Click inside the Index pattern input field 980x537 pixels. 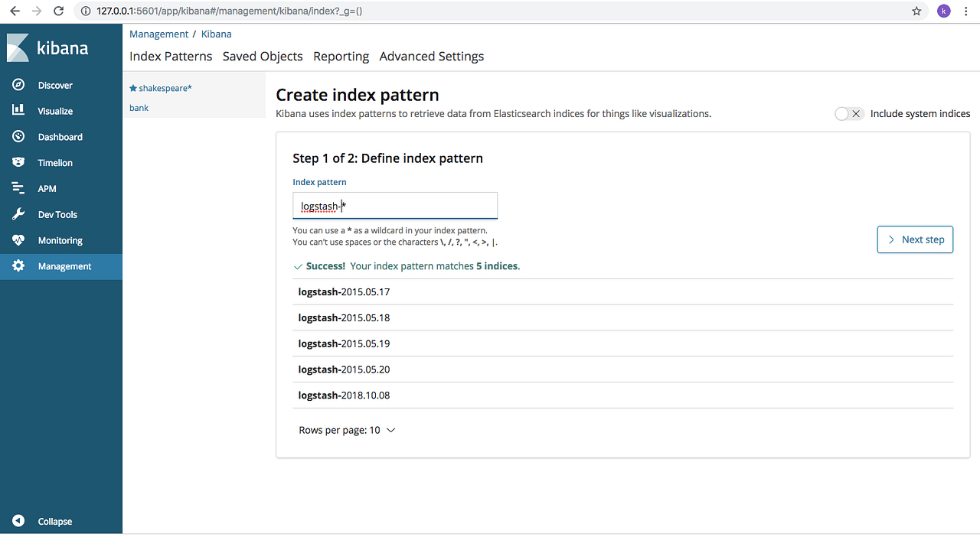click(x=395, y=206)
